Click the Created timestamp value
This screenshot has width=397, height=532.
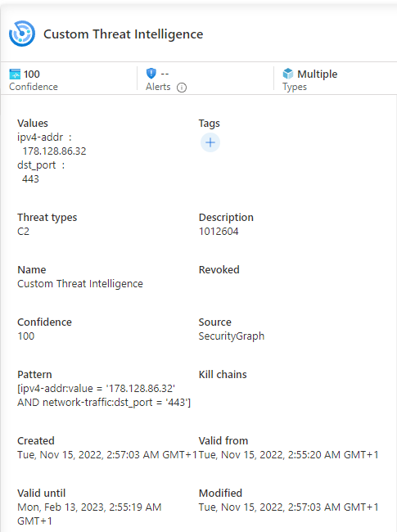pyautogui.click(x=107, y=454)
